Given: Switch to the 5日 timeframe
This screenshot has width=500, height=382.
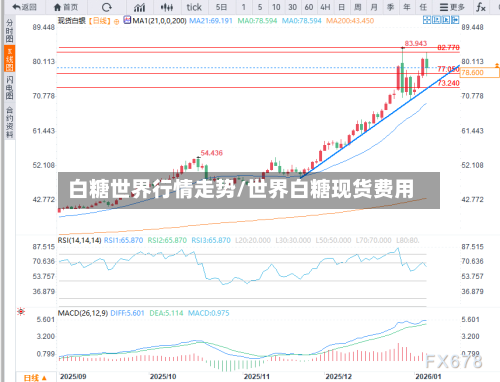Looking at the screenshot, I should point(221,7).
